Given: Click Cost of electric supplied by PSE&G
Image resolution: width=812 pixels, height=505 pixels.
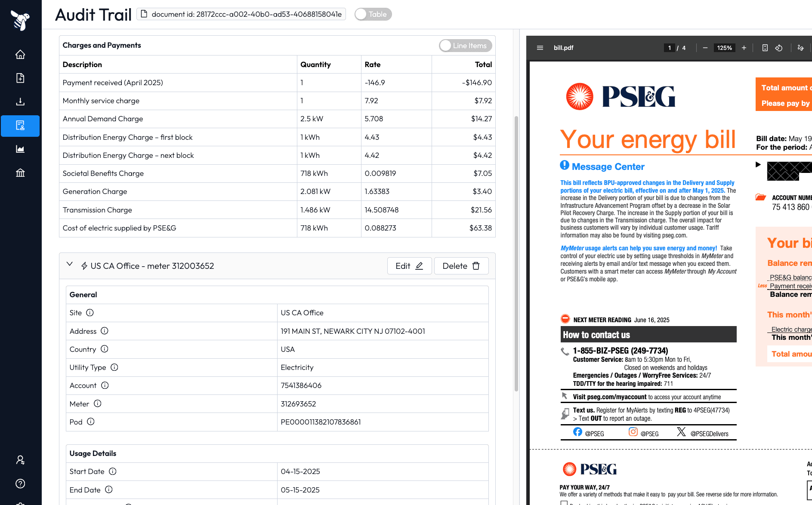Looking at the screenshot, I should (x=119, y=228).
